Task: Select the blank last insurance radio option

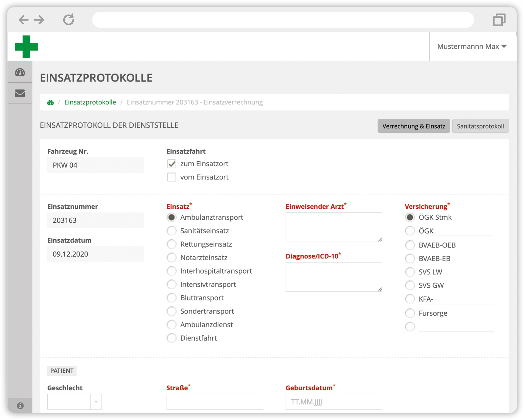Action: [410, 327]
